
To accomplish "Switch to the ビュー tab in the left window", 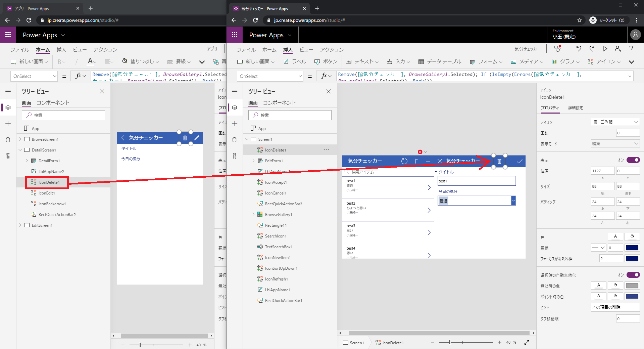I will coord(80,50).
